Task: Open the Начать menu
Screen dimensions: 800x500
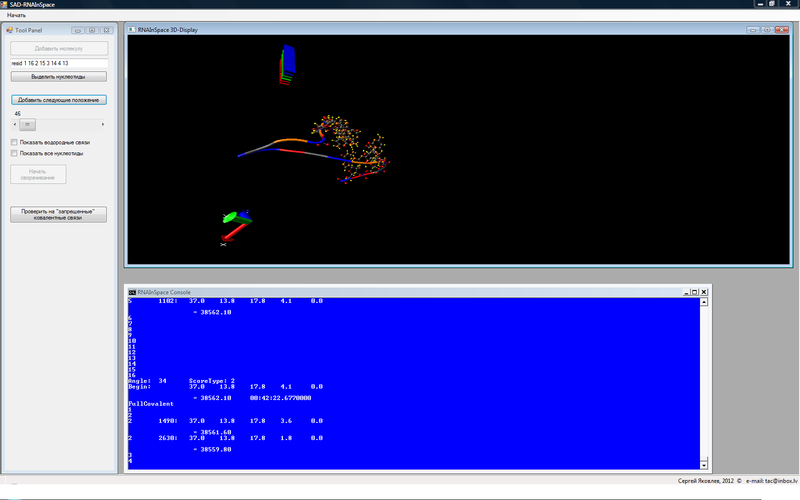Action: [x=16, y=15]
